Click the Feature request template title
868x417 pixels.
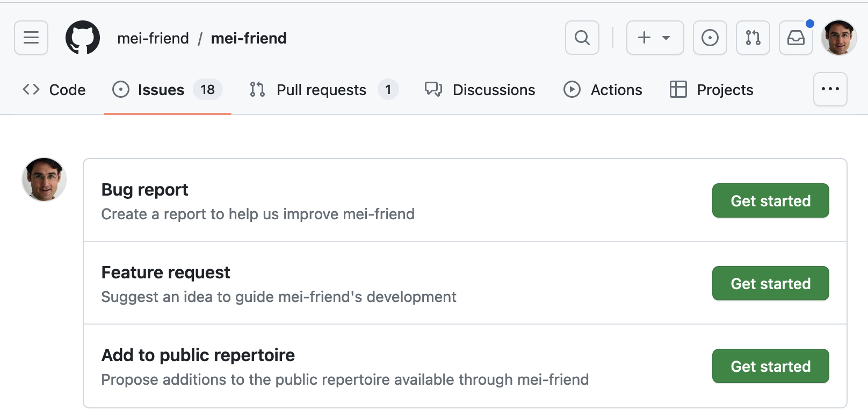[x=166, y=272]
